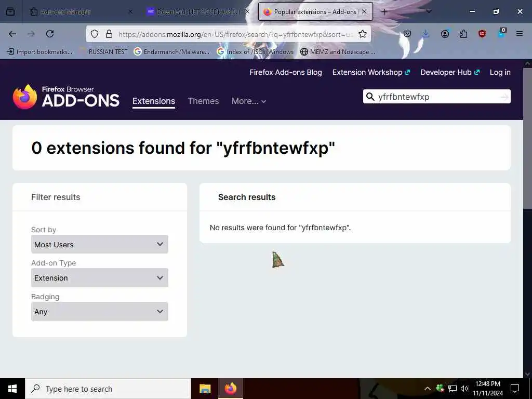Viewport: 532px width, 399px height.
Task: Close the Add-ons Manager tab
Action: tap(130, 12)
